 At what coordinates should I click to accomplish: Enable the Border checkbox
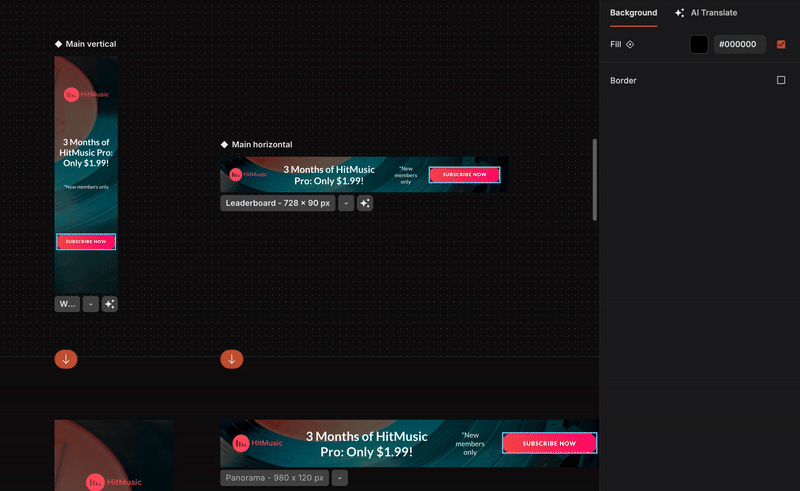(x=781, y=80)
